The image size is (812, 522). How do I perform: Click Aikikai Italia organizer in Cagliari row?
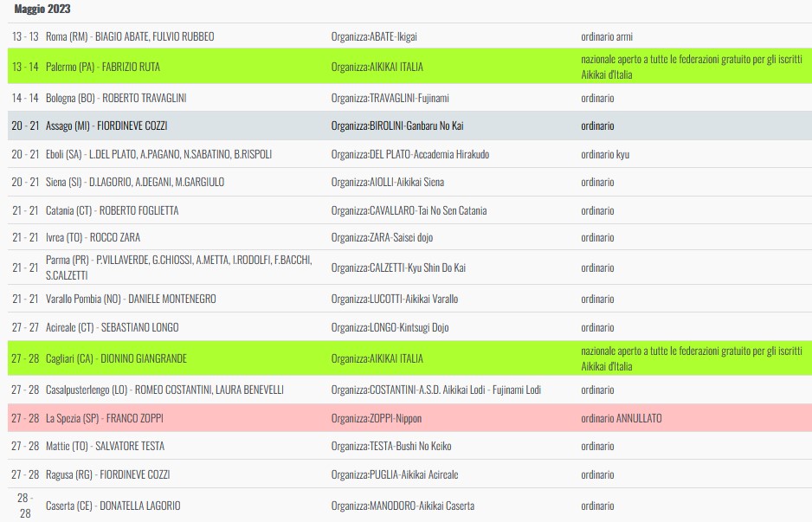pos(377,358)
